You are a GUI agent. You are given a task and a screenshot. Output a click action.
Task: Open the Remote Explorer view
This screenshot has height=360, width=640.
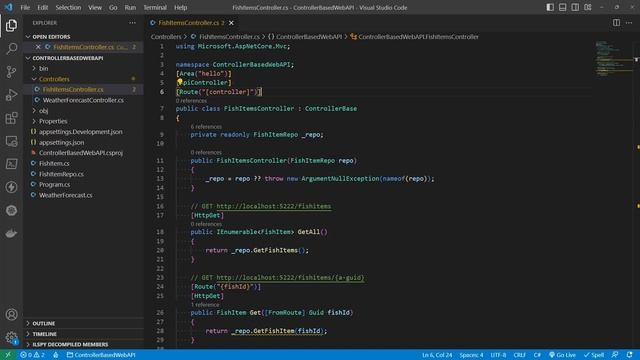pyautogui.click(x=11, y=141)
